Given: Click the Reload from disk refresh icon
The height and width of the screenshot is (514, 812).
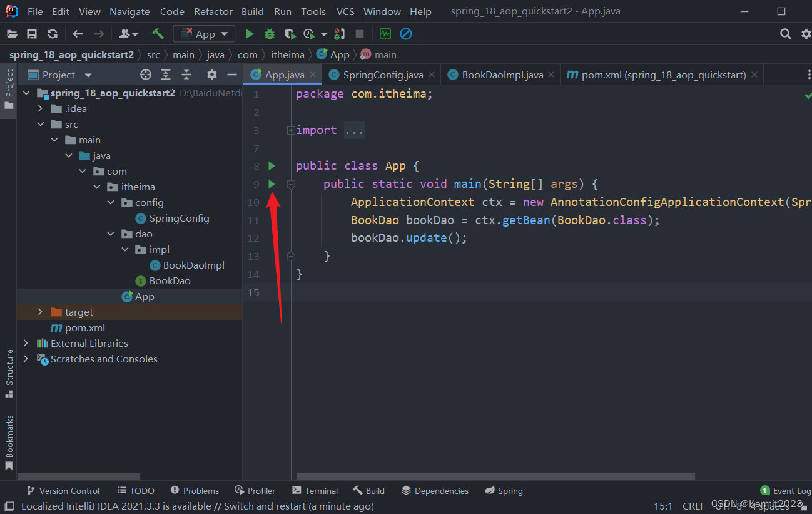Looking at the screenshot, I should coord(53,34).
